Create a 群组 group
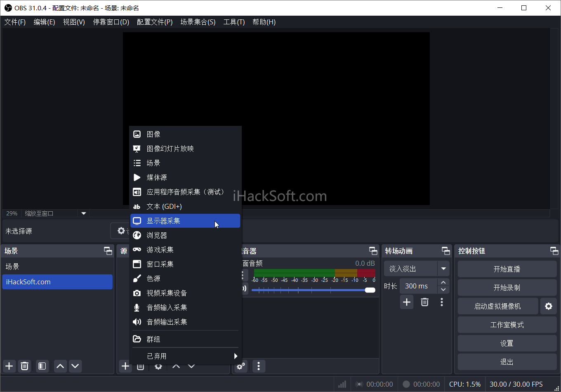Screen dimensions: 561x392 tap(185, 339)
